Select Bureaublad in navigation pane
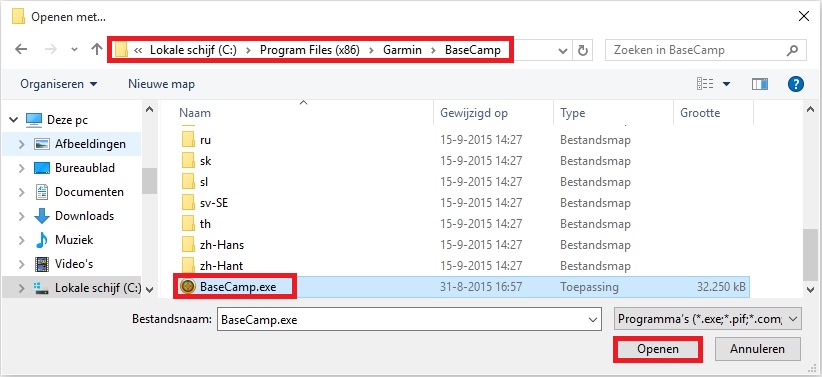The height and width of the screenshot is (377, 822). (85, 168)
